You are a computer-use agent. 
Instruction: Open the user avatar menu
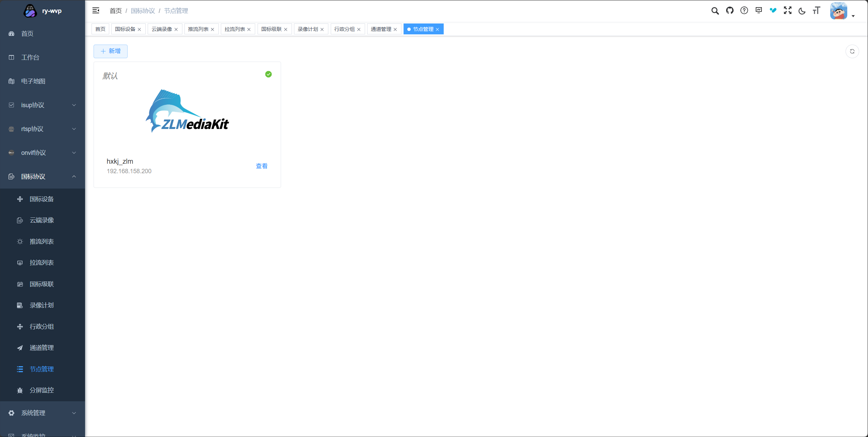[839, 11]
